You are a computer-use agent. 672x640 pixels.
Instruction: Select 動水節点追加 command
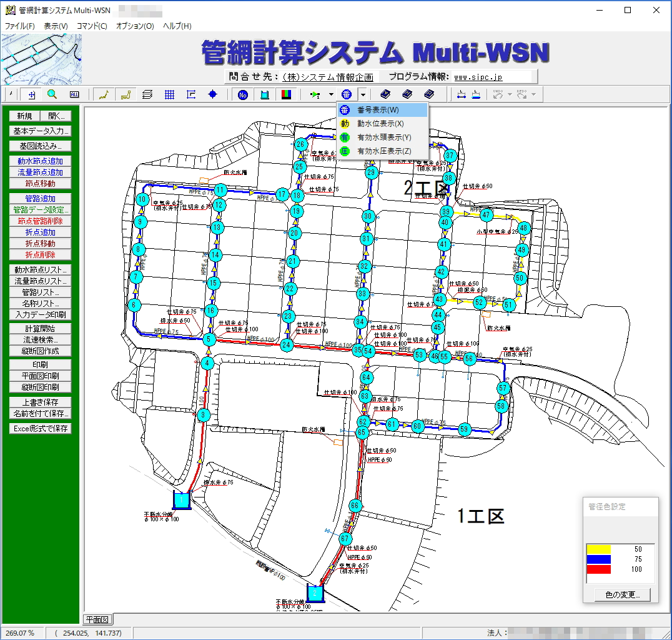pos(41,161)
